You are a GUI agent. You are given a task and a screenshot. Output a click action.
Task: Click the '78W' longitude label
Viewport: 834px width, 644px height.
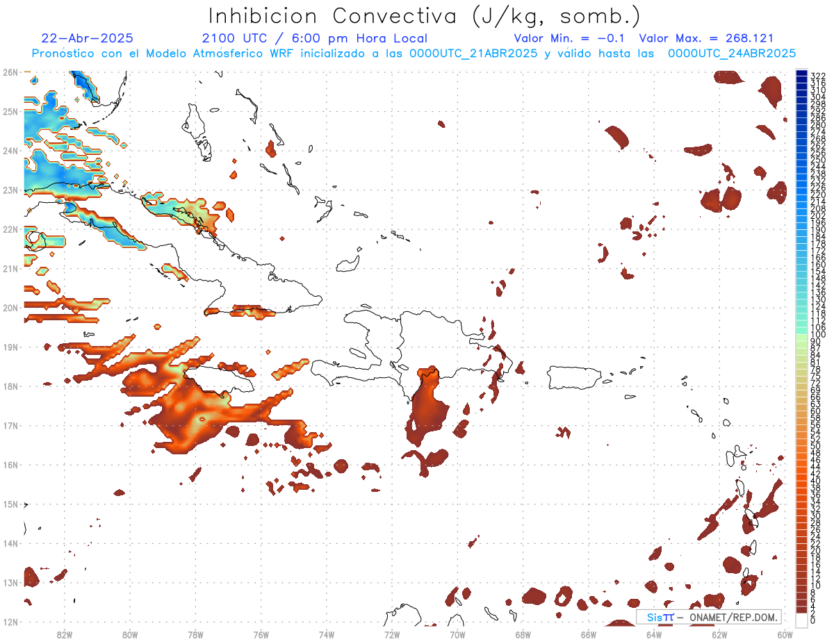point(195,634)
